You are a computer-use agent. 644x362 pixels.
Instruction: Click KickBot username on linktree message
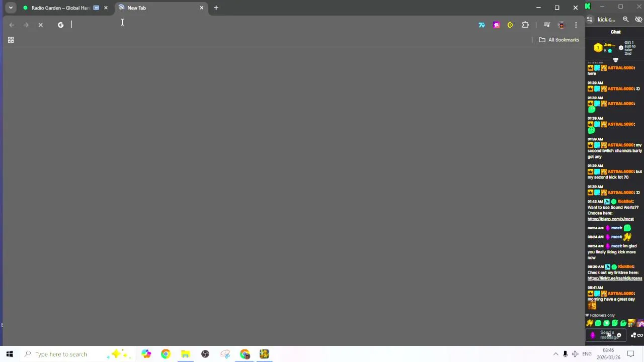coord(626,266)
